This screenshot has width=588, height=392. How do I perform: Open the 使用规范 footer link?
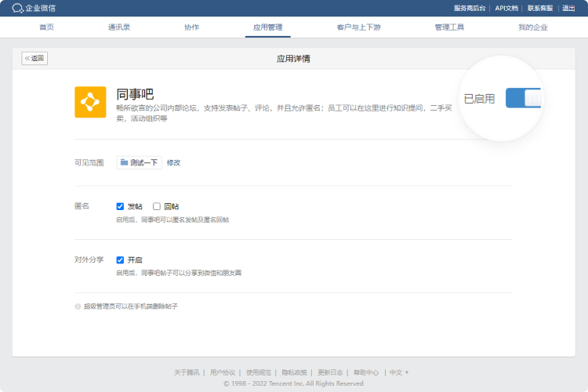(259, 372)
